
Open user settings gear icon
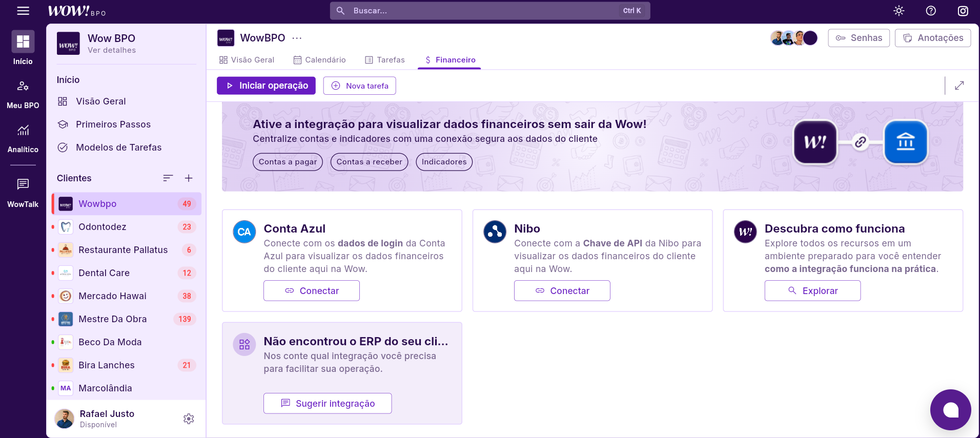point(189,419)
